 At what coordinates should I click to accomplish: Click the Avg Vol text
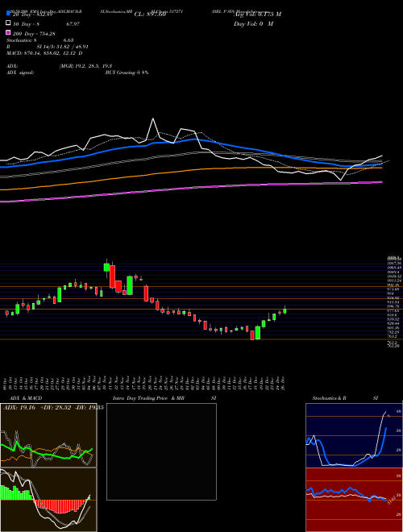[x=257, y=15]
